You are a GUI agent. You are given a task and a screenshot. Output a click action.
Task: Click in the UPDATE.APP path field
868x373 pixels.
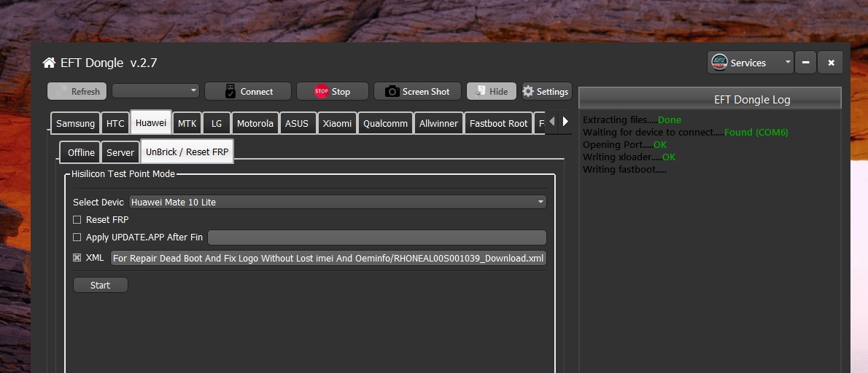(x=377, y=237)
